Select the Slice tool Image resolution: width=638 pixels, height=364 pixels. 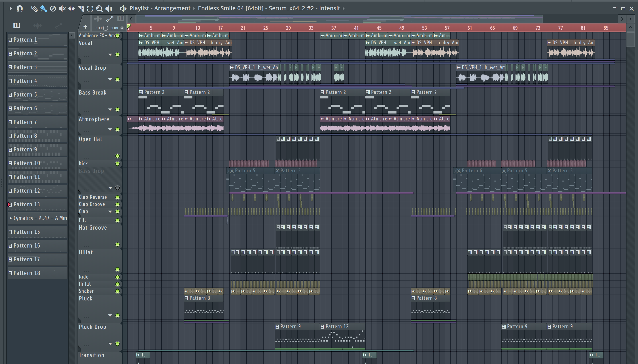(x=81, y=8)
